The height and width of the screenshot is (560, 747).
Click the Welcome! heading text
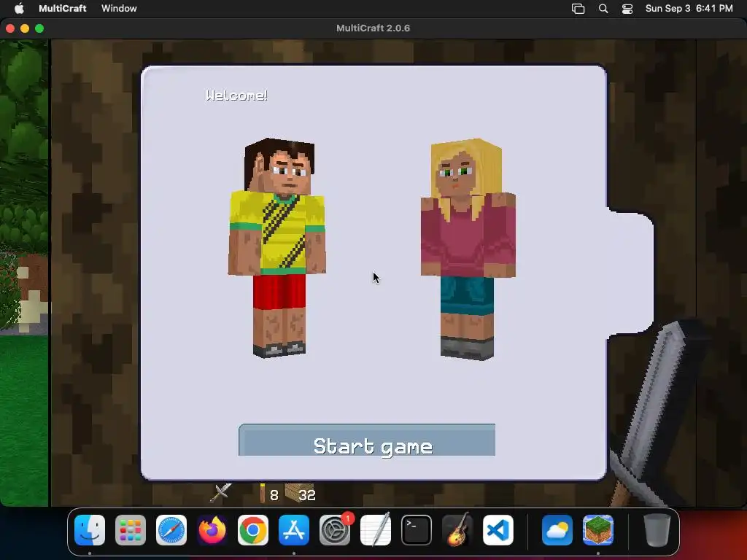(x=236, y=96)
